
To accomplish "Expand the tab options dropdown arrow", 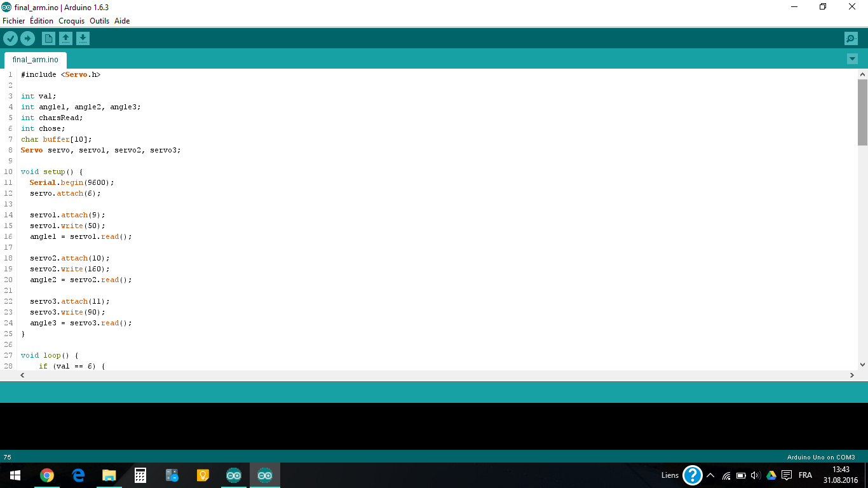I will [853, 59].
